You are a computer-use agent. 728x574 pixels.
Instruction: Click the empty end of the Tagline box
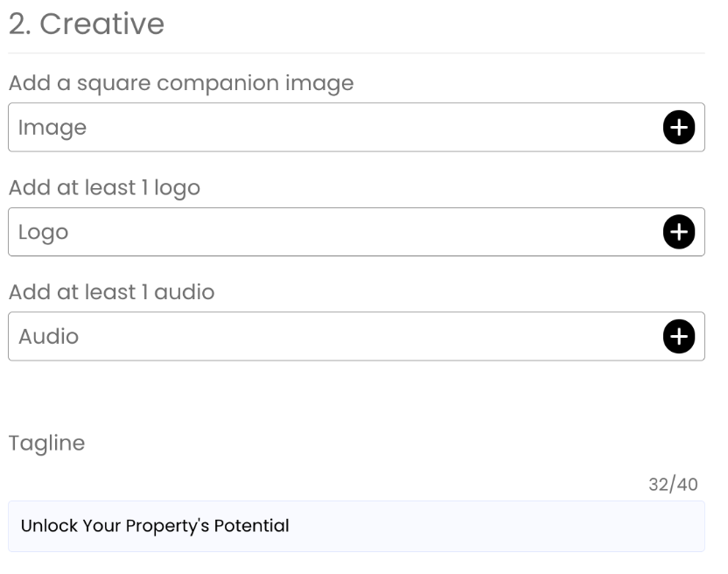pyautogui.click(x=497, y=526)
